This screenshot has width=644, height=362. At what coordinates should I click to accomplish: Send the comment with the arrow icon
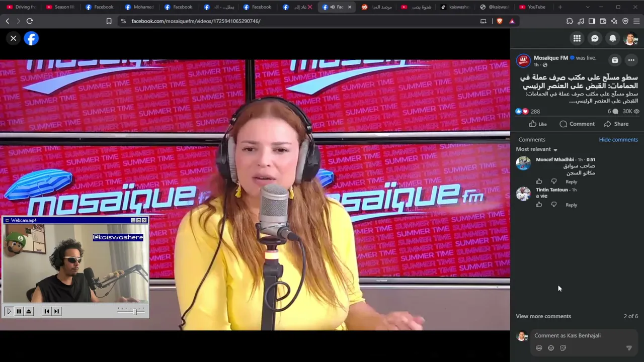tap(629, 348)
